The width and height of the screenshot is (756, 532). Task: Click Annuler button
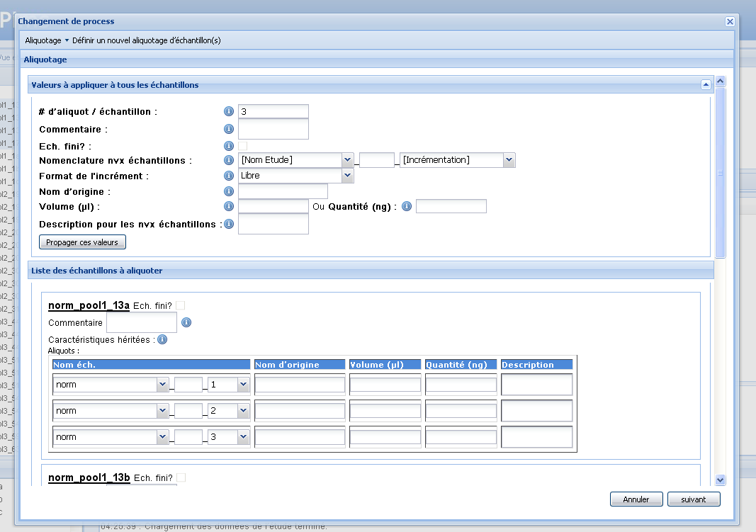(x=636, y=499)
